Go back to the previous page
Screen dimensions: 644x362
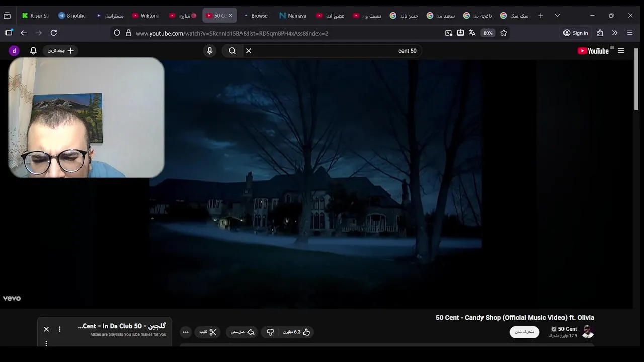pos(24,33)
